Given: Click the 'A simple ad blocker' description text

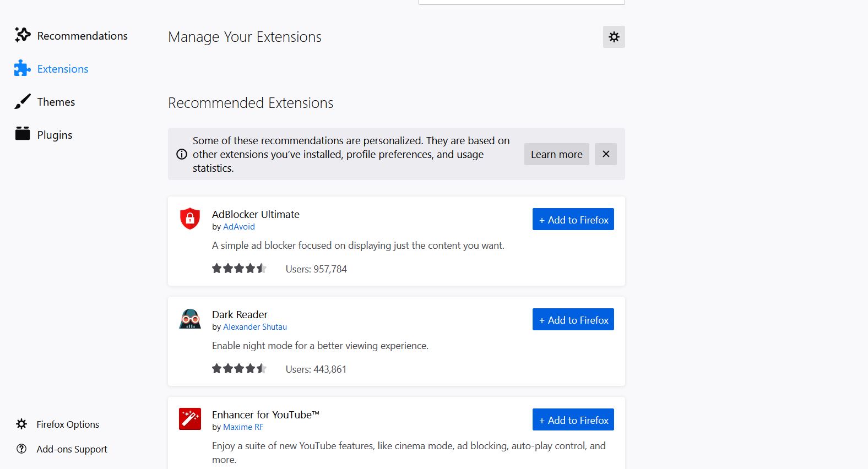Looking at the screenshot, I should coord(358,246).
